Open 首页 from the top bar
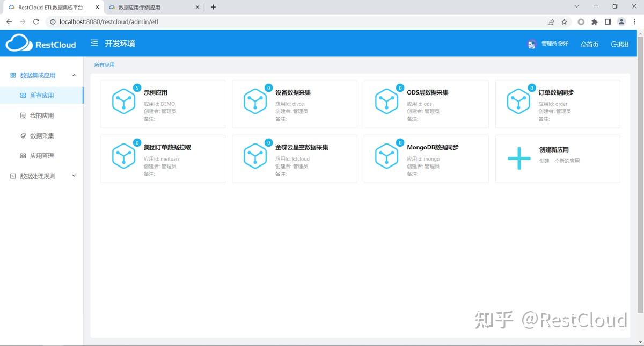 [x=589, y=44]
